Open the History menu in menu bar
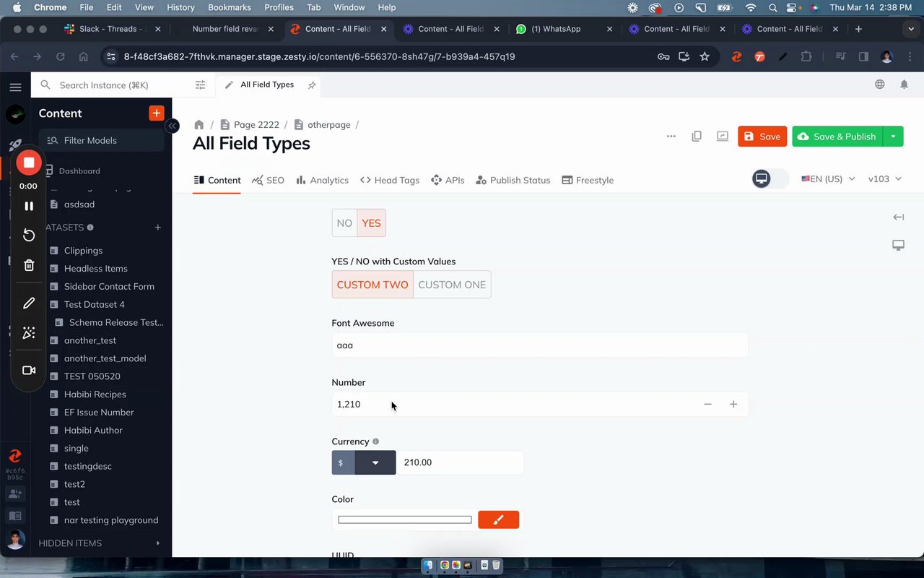The image size is (924, 578). pos(180,7)
